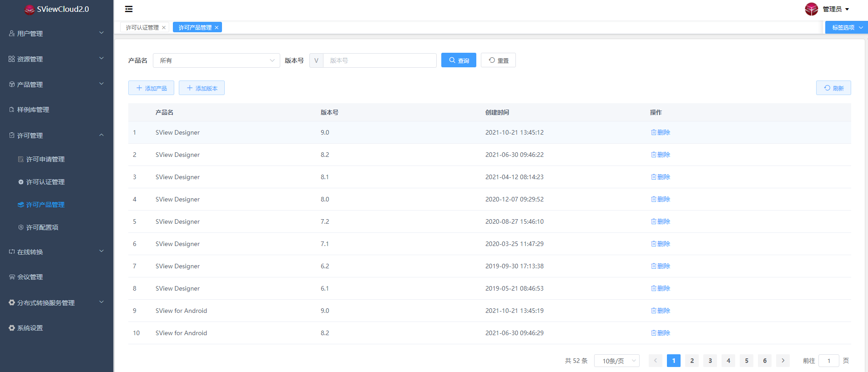Focus the 版本号 input field

[x=380, y=60]
